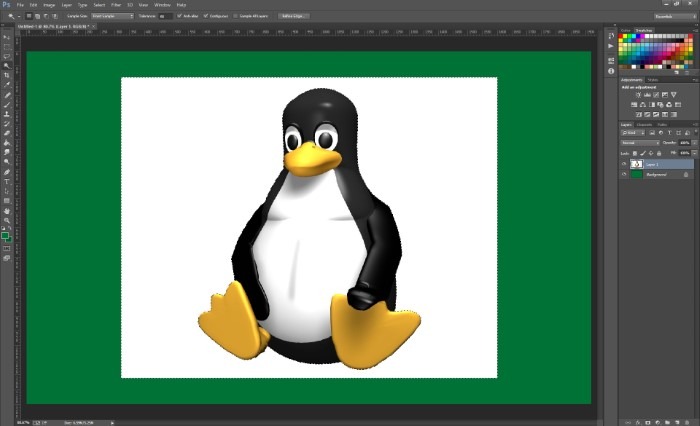
Task: Select the Eyedropper tool
Action: (x=7, y=85)
